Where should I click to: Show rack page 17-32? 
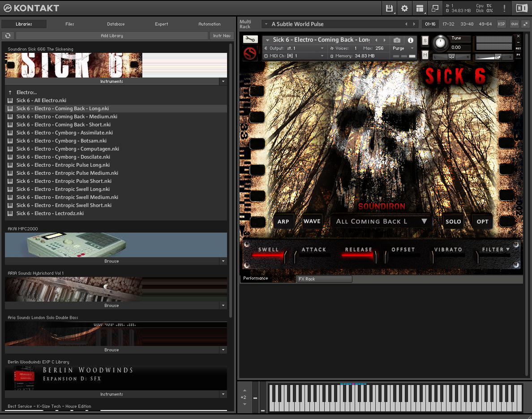point(448,24)
